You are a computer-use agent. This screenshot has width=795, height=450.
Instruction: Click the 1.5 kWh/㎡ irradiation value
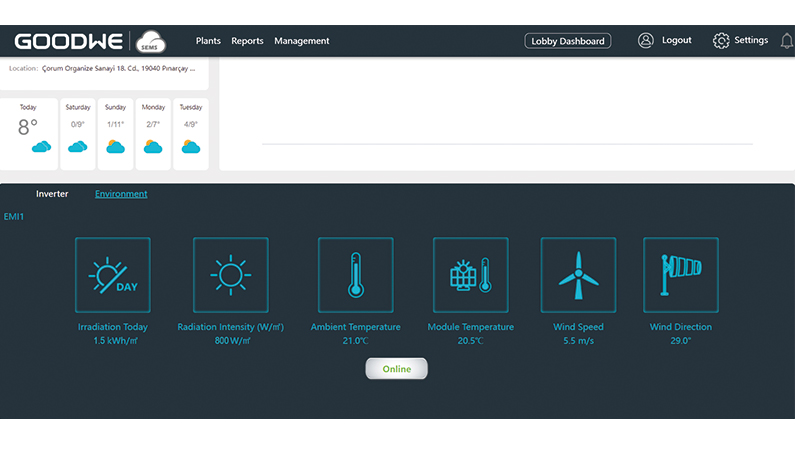[x=115, y=341]
